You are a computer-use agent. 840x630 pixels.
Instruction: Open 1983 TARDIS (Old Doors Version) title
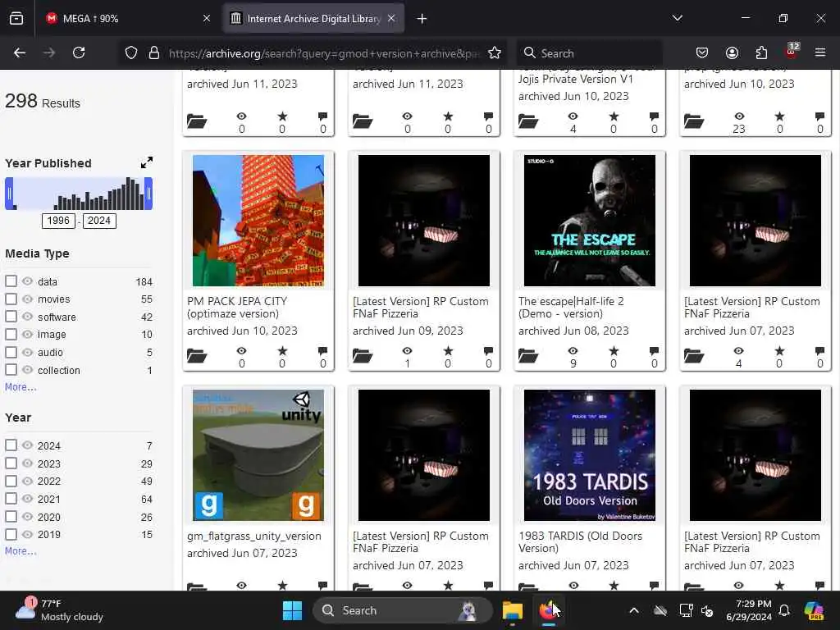pyautogui.click(x=580, y=541)
